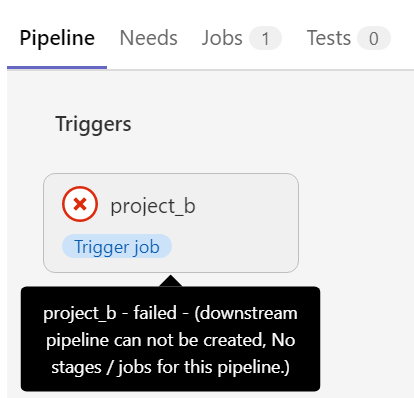Open the Jobs tab
The height and width of the screenshot is (398, 414).
tap(241, 38)
